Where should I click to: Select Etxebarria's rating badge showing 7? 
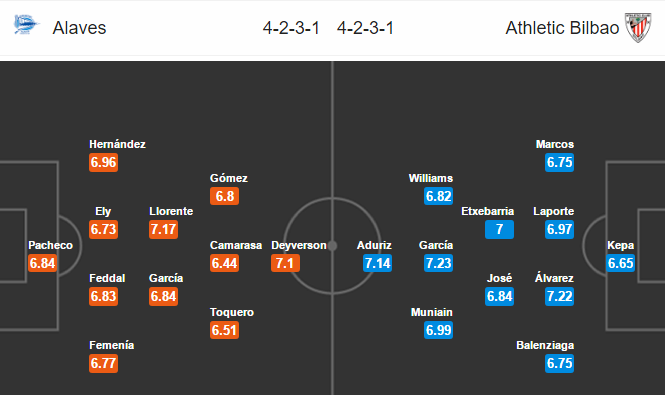click(x=500, y=229)
